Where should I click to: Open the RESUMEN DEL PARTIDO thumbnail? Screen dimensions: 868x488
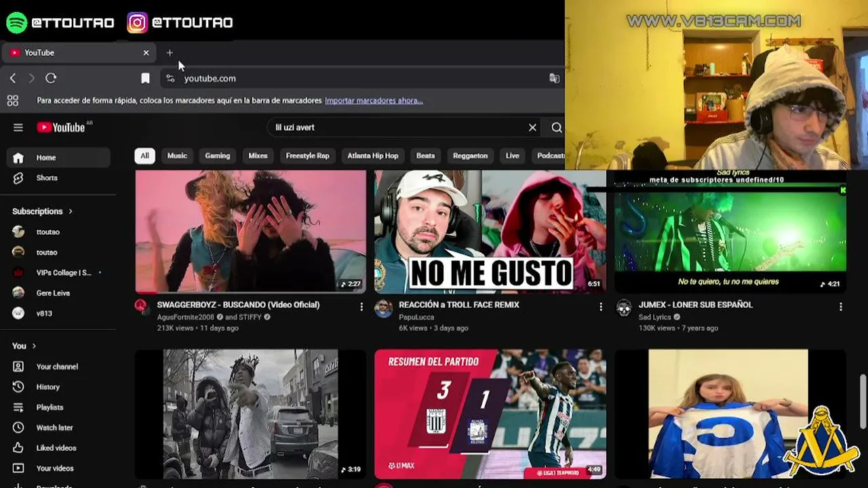(490, 414)
